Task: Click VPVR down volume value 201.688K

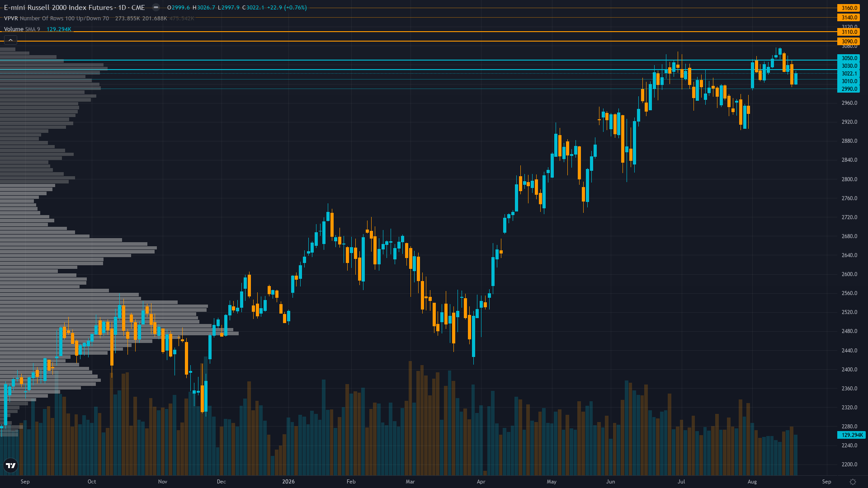Action: click(x=155, y=19)
